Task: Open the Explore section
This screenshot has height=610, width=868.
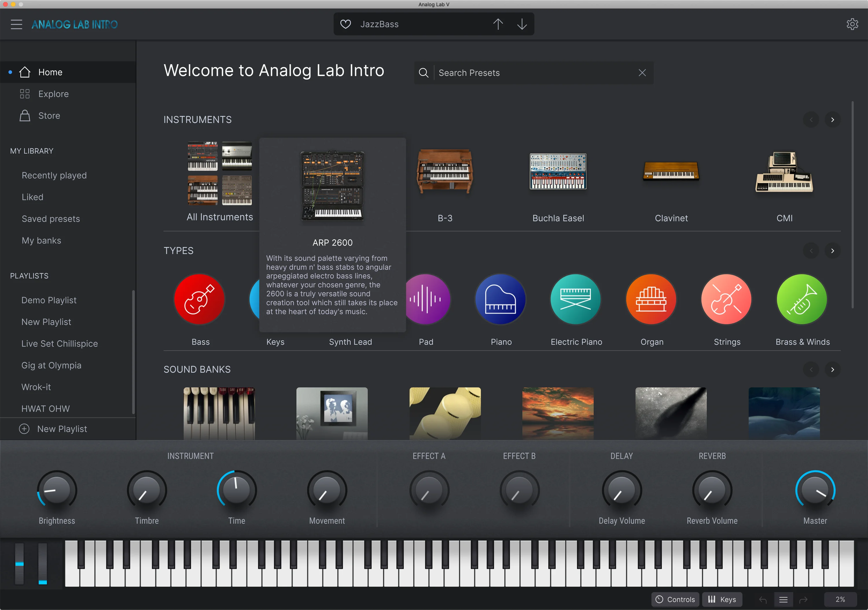Action: point(53,94)
